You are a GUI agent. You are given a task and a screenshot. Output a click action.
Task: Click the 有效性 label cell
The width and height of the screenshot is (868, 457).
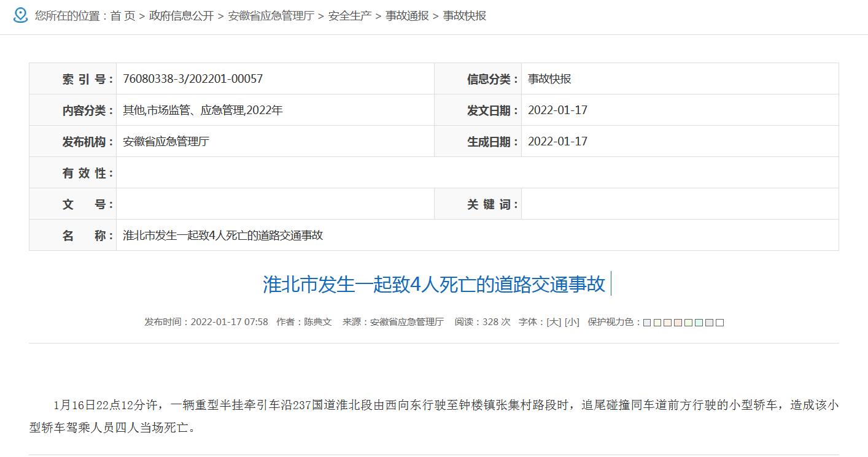pyautogui.click(x=73, y=173)
